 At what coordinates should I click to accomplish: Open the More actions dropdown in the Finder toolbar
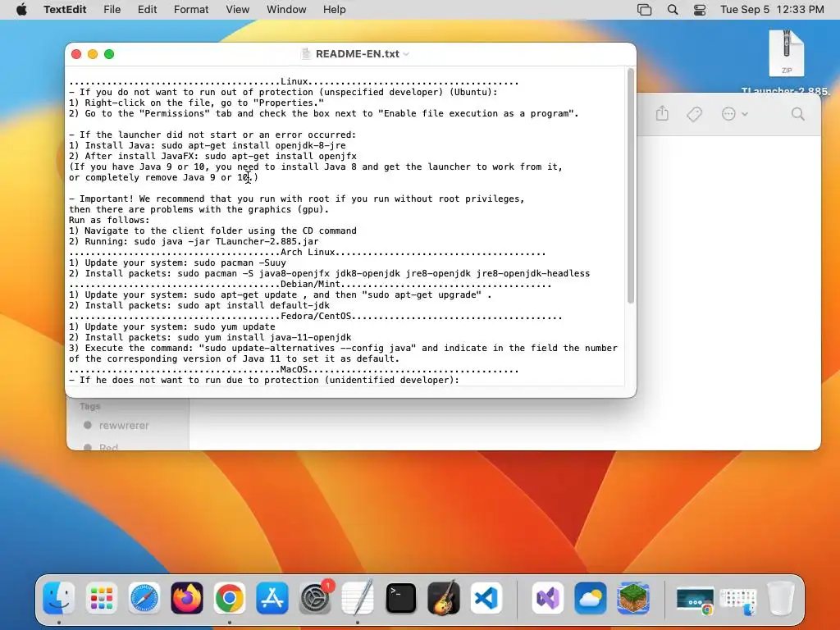tap(734, 113)
